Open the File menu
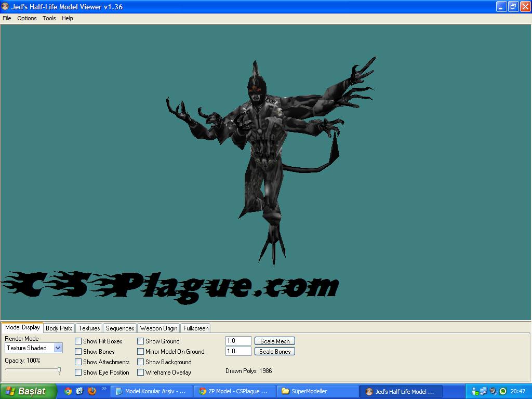 click(x=7, y=18)
